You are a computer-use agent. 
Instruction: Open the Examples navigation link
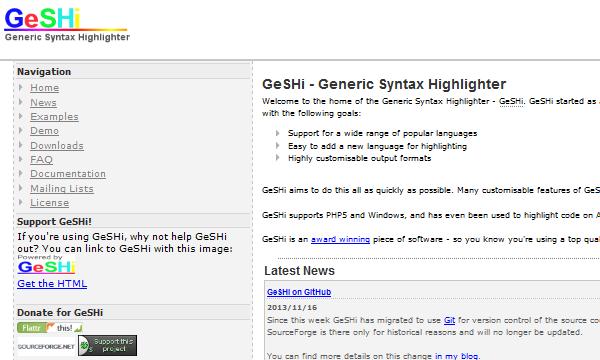tap(54, 117)
